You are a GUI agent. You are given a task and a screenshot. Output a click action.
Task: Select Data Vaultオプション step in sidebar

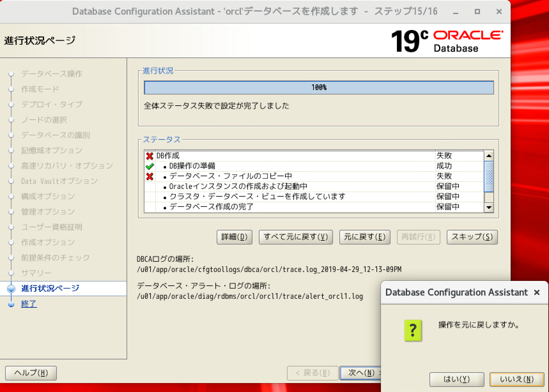tap(59, 181)
